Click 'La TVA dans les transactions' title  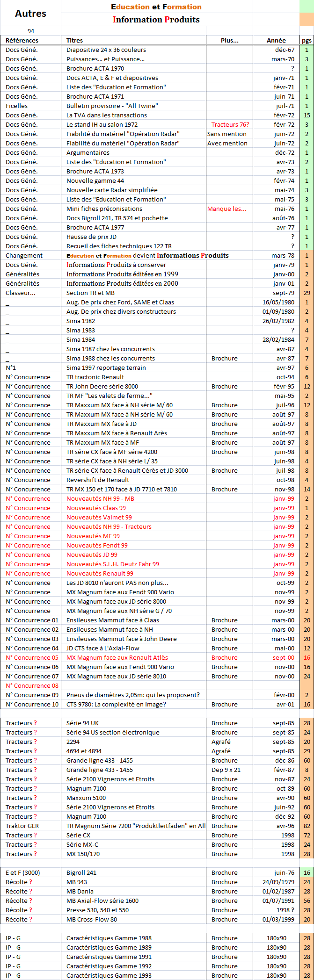[107, 115]
